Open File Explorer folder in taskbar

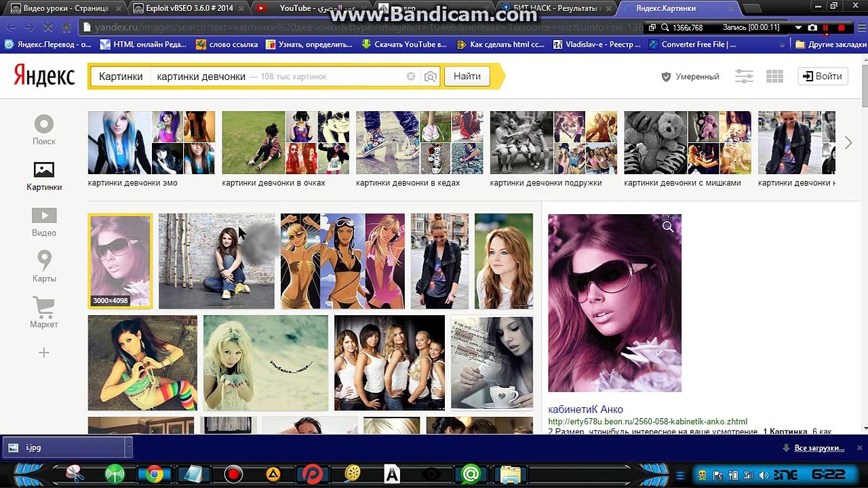(x=510, y=474)
